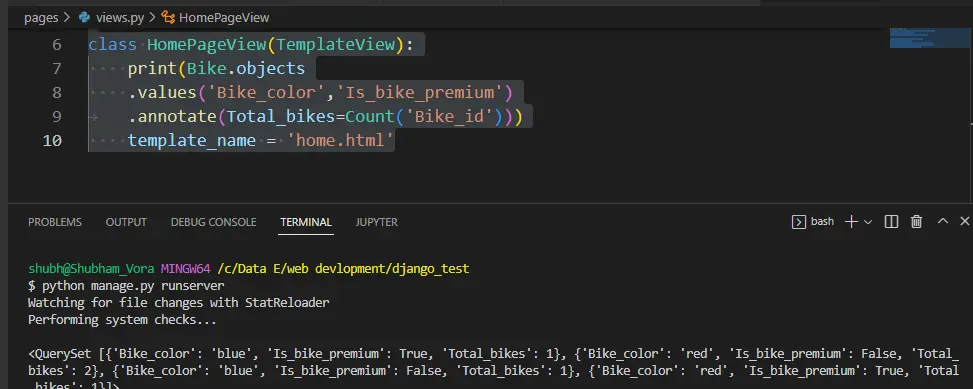Split the terminal pane
The height and width of the screenshot is (389, 973).
(891, 221)
